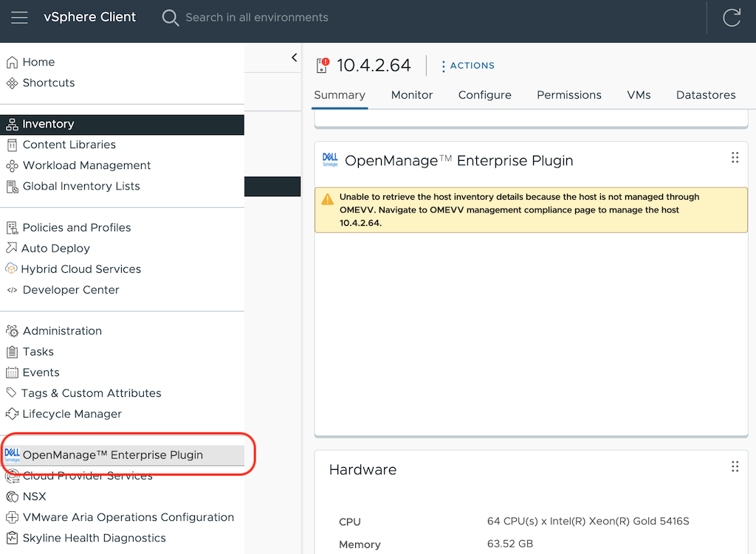Click the vSphere Client title
The width and height of the screenshot is (756, 554).
[89, 18]
